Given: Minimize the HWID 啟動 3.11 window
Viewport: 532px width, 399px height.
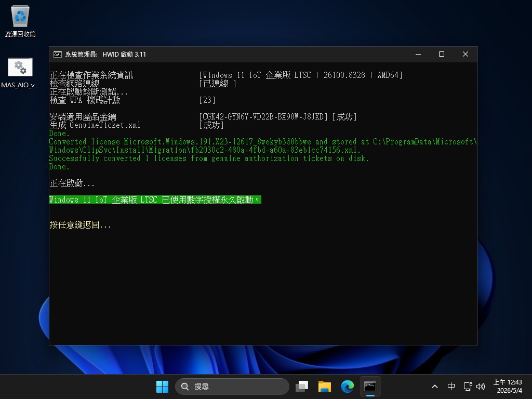Looking at the screenshot, I should 418,54.
